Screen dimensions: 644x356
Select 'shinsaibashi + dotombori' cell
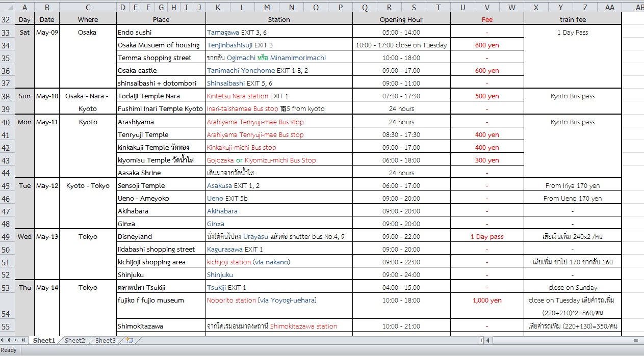tap(161, 83)
